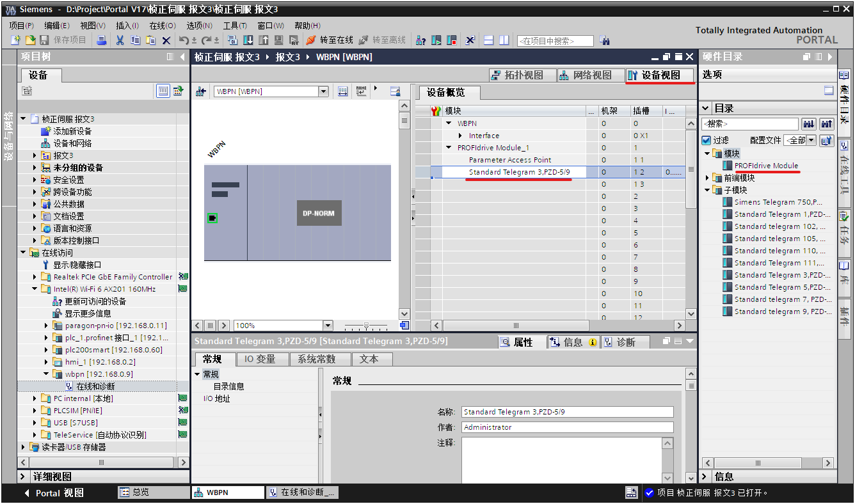Click the 总览 taskbar button
855x504 pixels.
point(154,492)
